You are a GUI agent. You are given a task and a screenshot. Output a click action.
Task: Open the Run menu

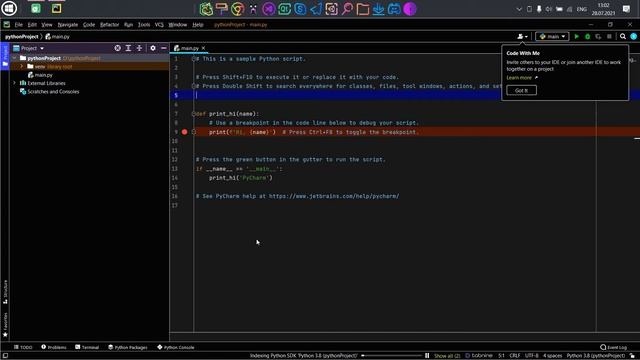click(128, 24)
